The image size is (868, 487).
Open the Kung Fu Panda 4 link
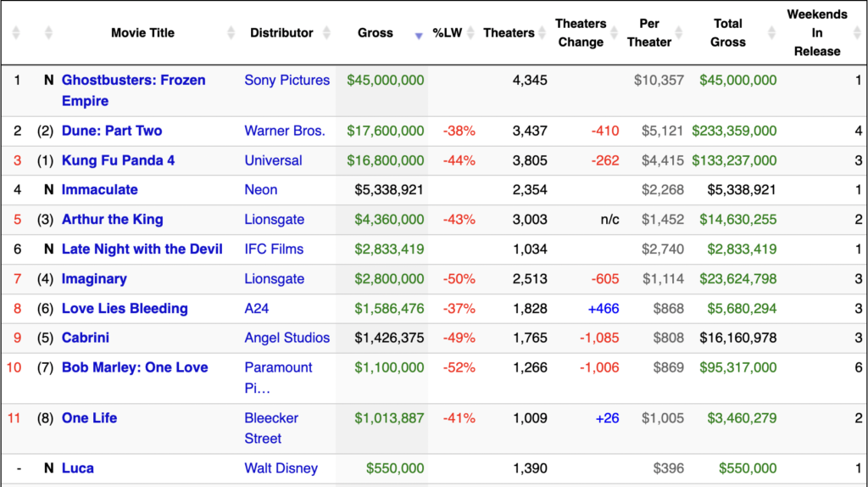pyautogui.click(x=118, y=160)
